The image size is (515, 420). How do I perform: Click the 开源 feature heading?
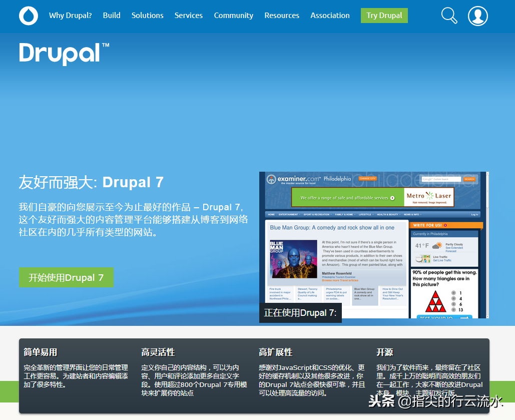click(x=384, y=352)
